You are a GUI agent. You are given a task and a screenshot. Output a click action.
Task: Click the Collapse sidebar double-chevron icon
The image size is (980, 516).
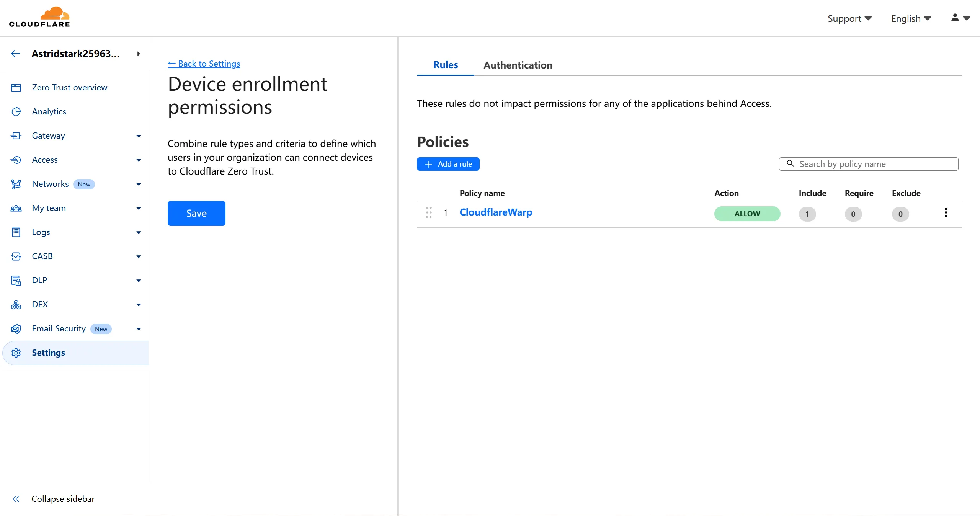pyautogui.click(x=16, y=499)
